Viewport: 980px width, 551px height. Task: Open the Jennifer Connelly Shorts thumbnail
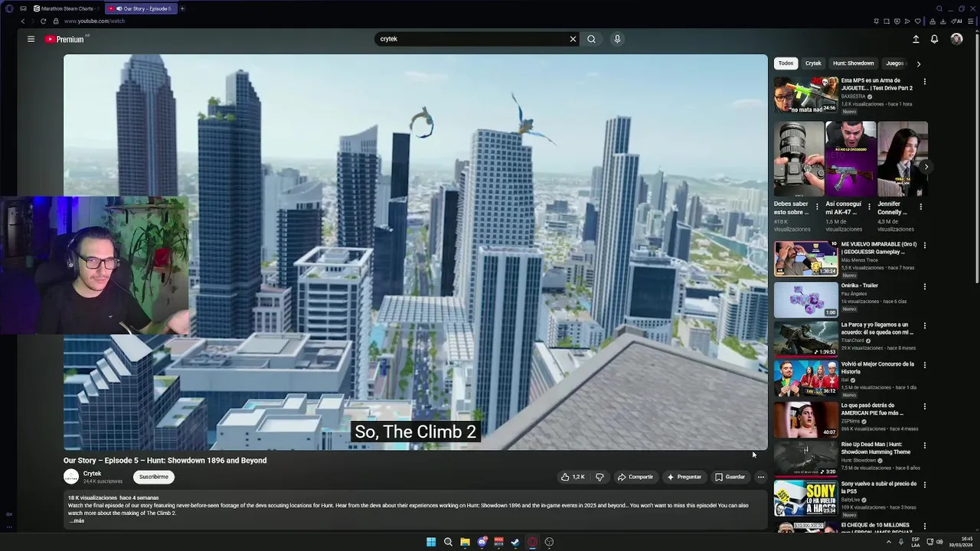point(903,158)
